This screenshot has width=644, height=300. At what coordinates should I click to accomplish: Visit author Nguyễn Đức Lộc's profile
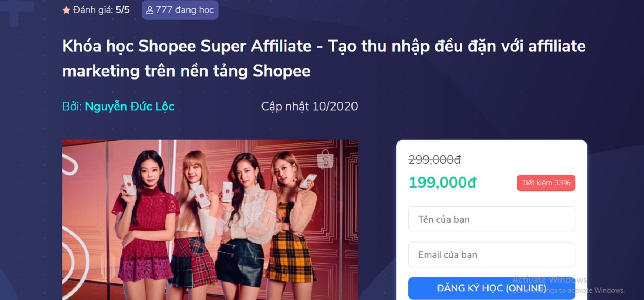click(130, 106)
